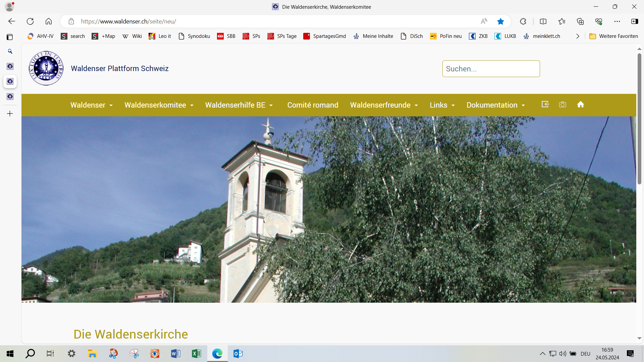Open the PoFin neu bookmark
Viewport: 644px width, 362px height.
[x=446, y=36]
